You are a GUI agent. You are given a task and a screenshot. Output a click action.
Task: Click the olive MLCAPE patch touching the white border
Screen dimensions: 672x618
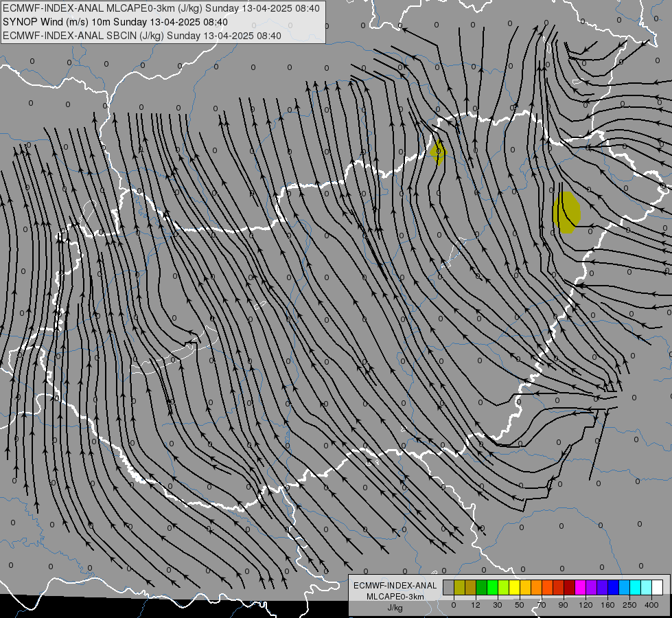pyautogui.click(x=438, y=152)
